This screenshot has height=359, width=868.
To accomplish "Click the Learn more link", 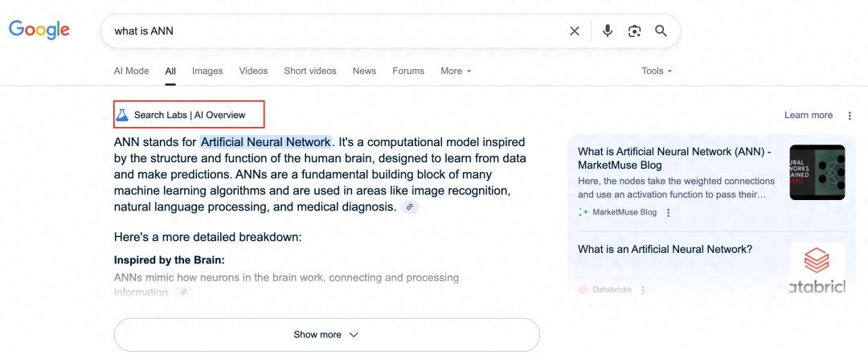I will [808, 116].
